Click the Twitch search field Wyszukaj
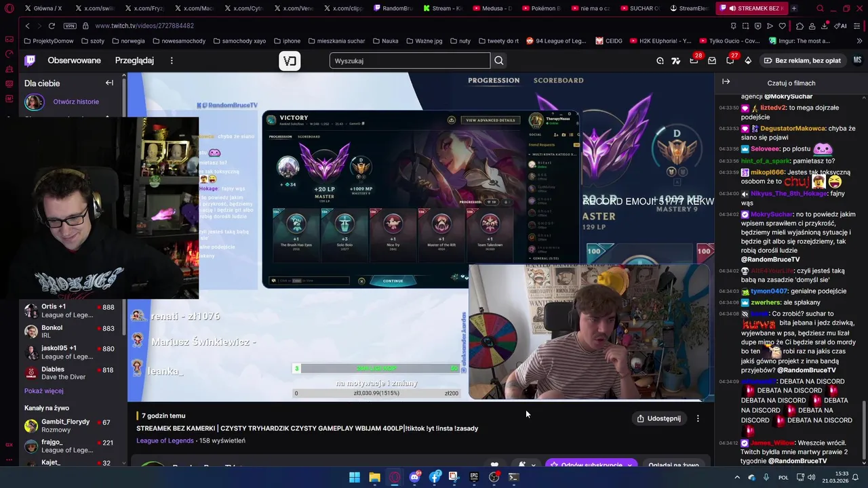Screen dimensions: 868x488 click(x=410, y=60)
